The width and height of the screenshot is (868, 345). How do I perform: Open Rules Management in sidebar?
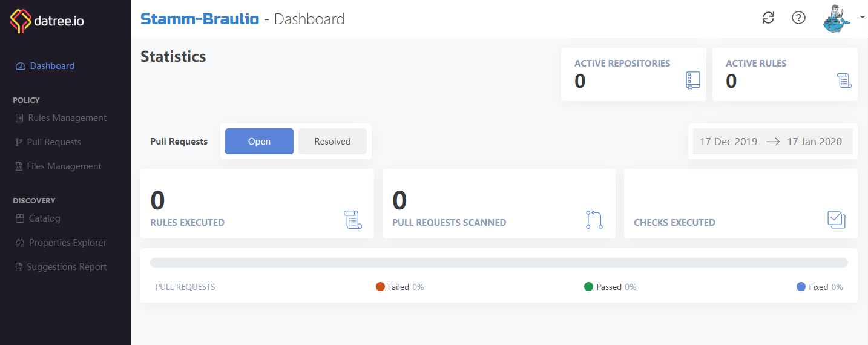coord(61,118)
